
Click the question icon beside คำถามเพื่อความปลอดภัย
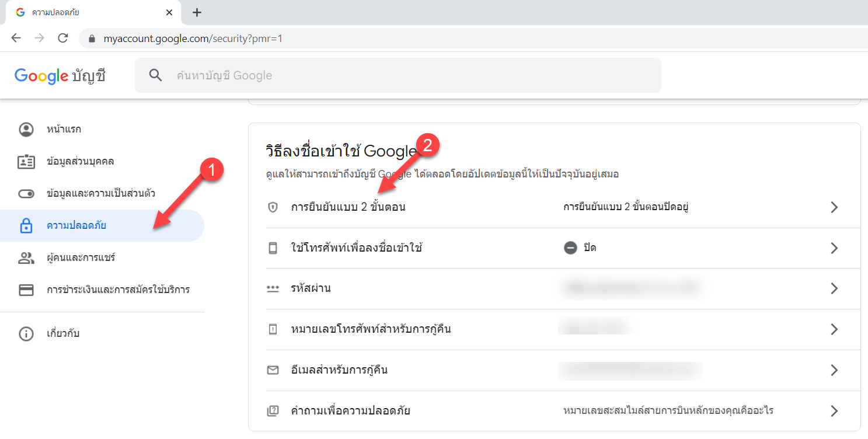click(x=273, y=411)
